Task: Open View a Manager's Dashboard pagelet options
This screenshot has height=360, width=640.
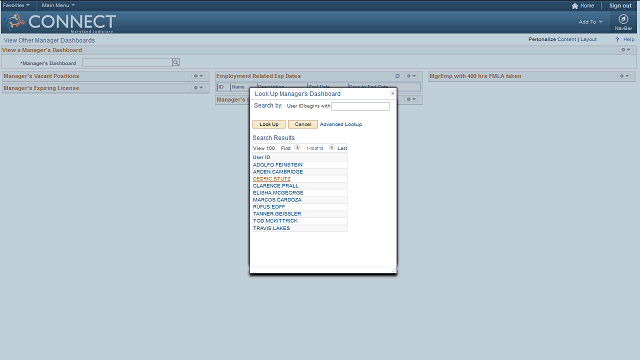Action: tap(626, 50)
